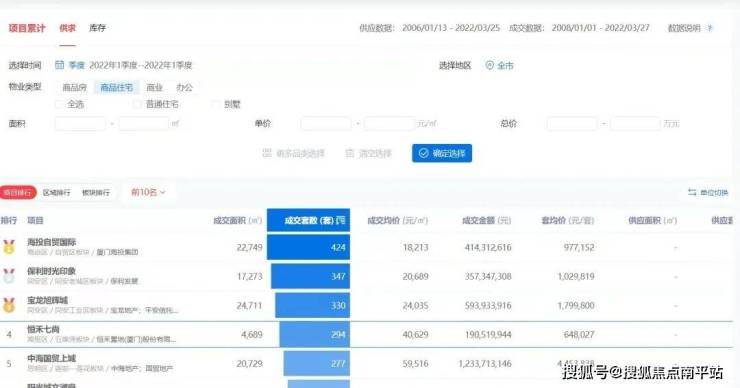Click the 清空选择 button
Viewport: 740px width, 388px height.
369,153
